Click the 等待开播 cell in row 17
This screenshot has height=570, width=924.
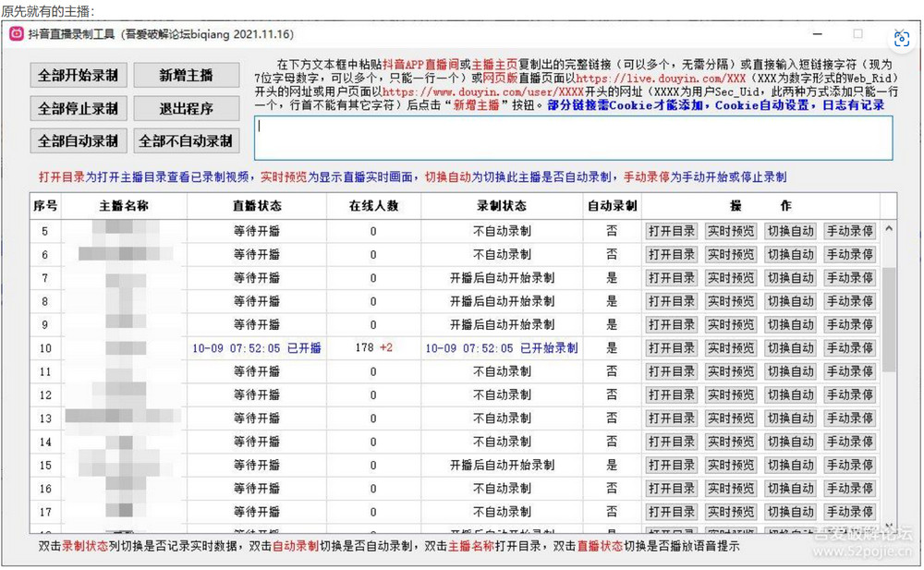[257, 512]
